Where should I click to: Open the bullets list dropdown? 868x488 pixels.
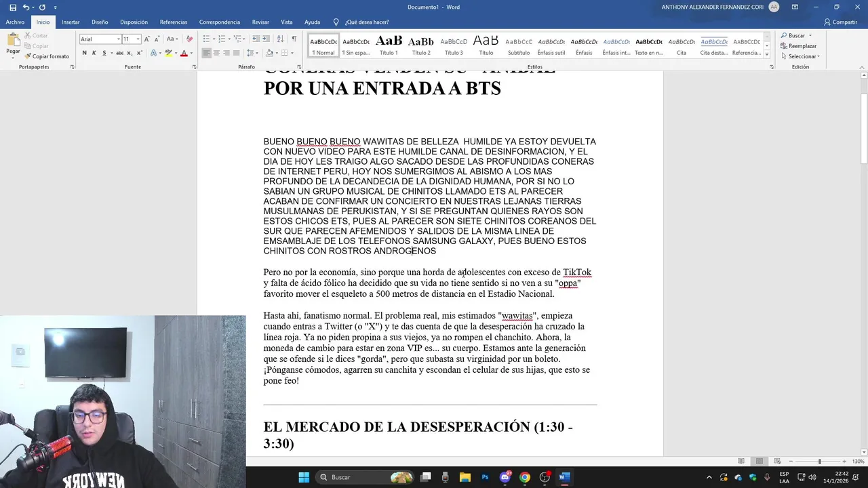pos(215,39)
